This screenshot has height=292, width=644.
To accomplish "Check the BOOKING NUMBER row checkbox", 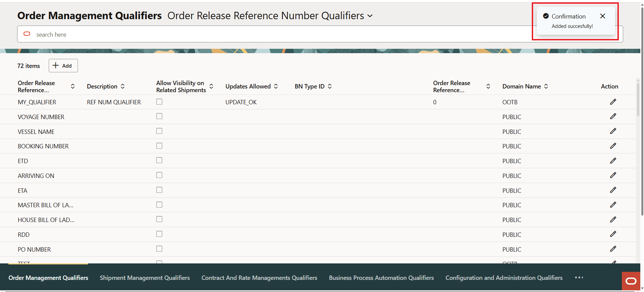I will pyautogui.click(x=159, y=146).
